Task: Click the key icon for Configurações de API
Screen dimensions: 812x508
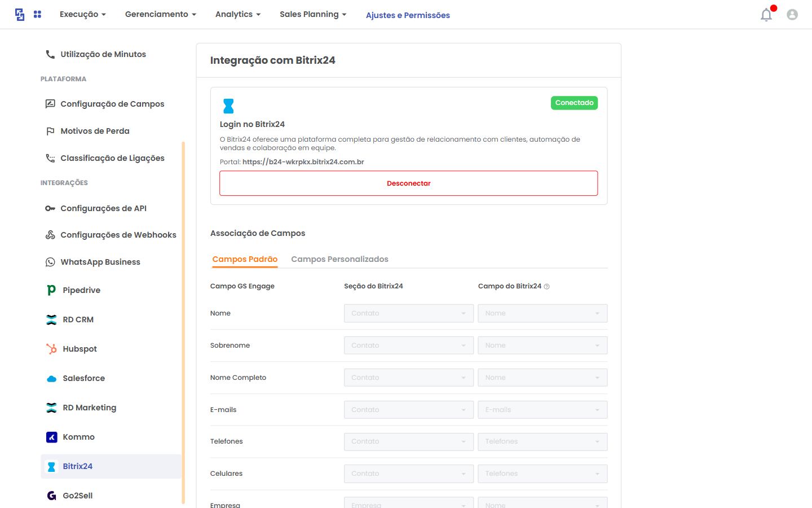Action: 50,208
